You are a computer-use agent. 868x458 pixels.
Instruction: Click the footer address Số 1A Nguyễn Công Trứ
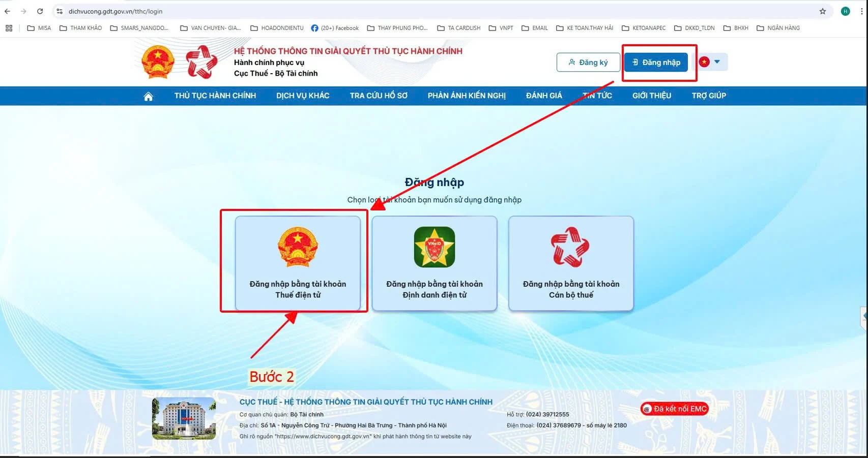click(354, 425)
